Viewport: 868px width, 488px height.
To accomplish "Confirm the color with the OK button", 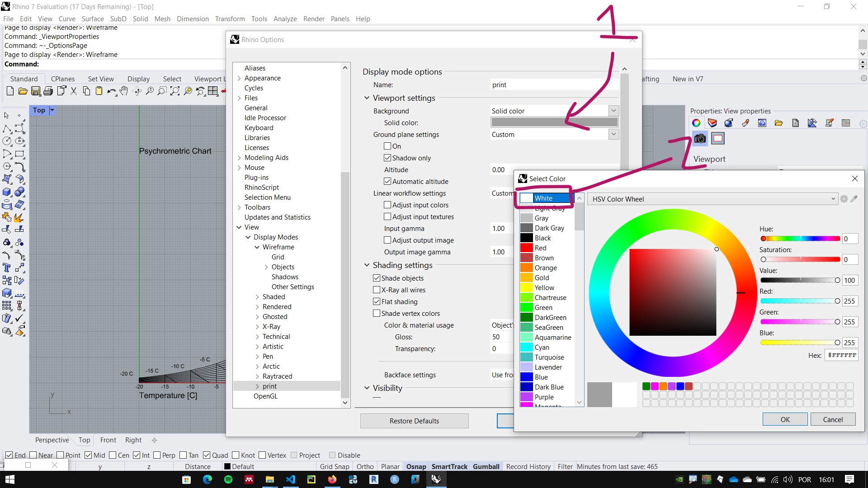I will [x=785, y=419].
